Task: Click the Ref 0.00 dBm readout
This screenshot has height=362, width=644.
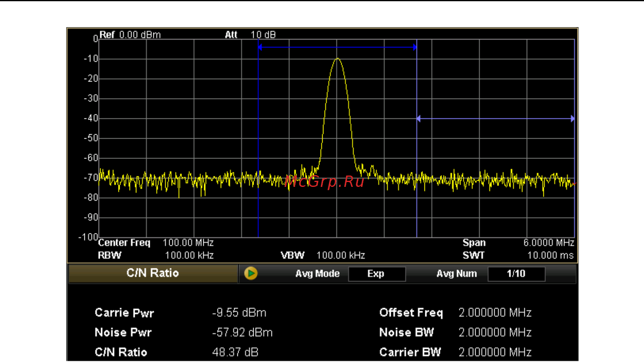Action: tap(130, 34)
